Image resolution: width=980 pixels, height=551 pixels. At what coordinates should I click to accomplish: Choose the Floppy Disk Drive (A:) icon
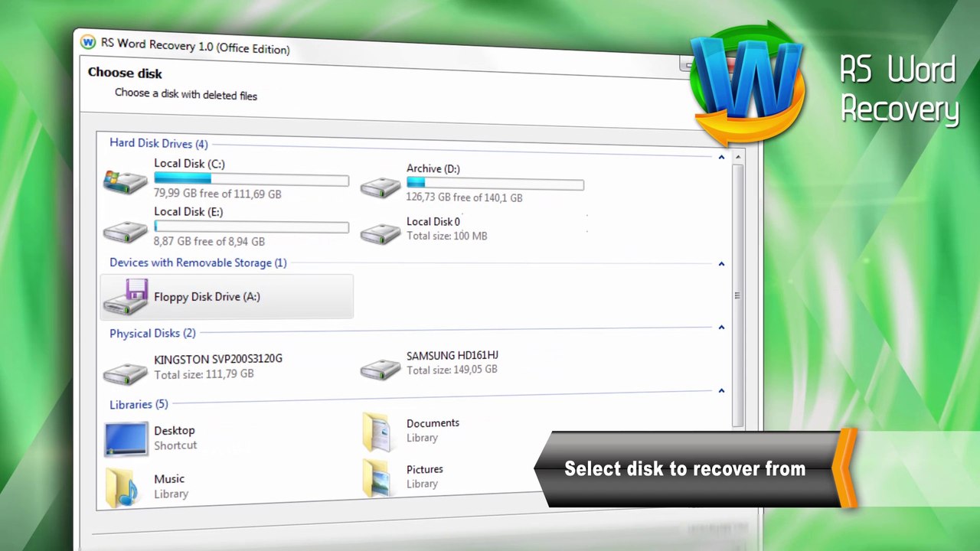[126, 297]
